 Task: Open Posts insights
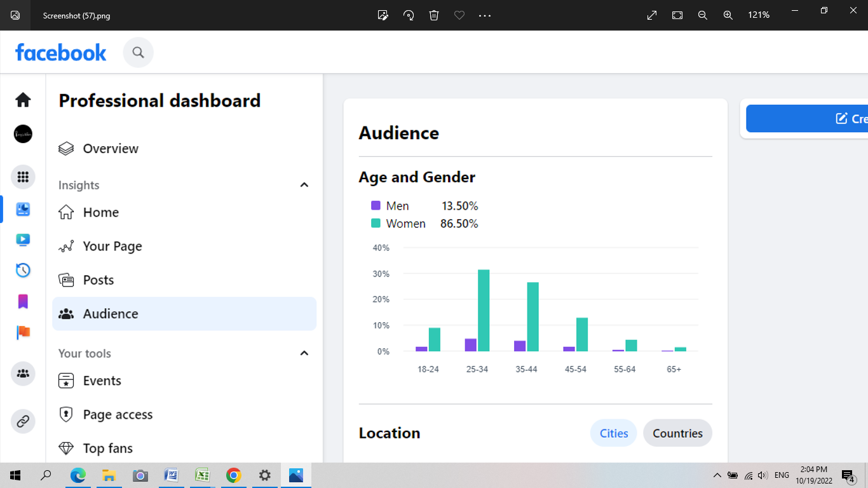point(184,280)
